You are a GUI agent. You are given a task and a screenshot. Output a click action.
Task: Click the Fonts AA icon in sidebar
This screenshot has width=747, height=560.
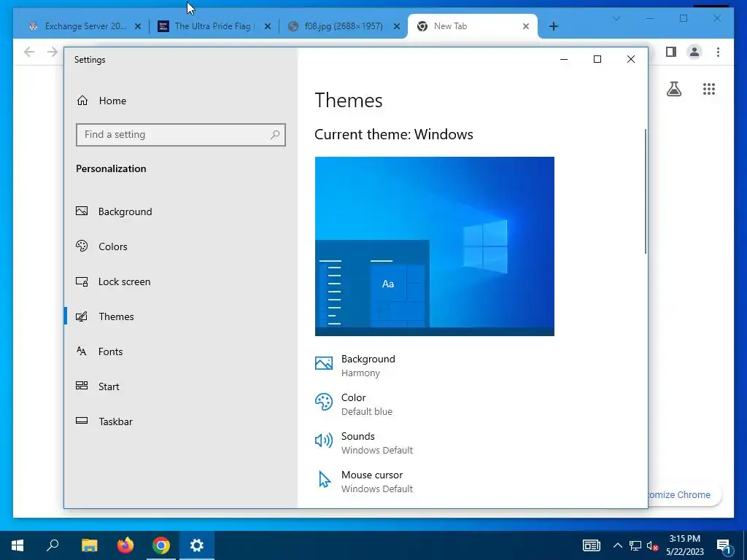coord(82,351)
